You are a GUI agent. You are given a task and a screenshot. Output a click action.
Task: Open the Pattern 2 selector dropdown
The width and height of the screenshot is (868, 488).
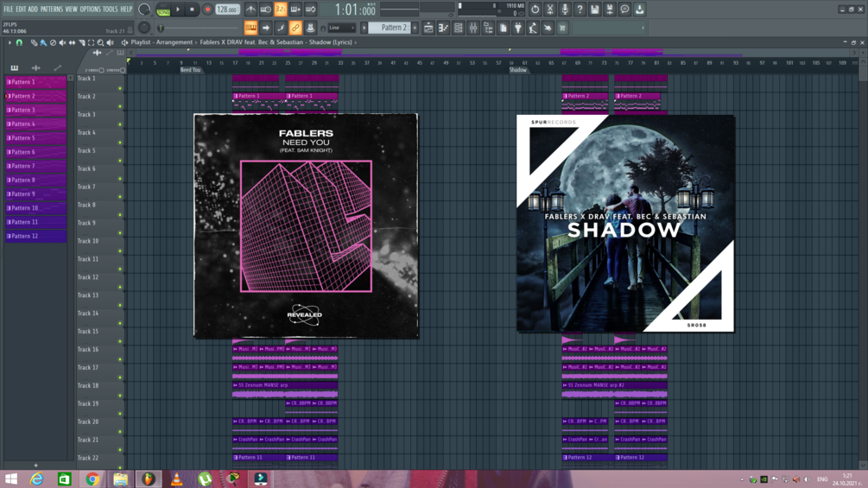coord(390,28)
